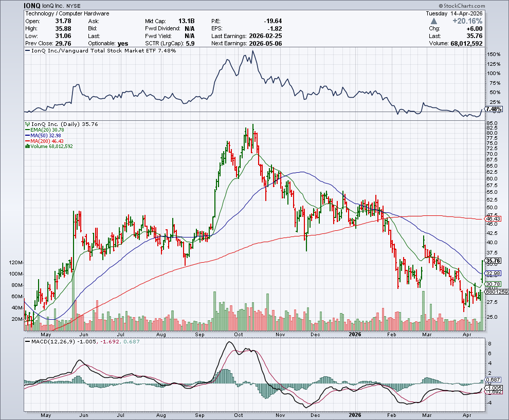The width and height of the screenshot is (509, 420).
Task: Select the P/E value -19.64
Action: tap(273, 21)
